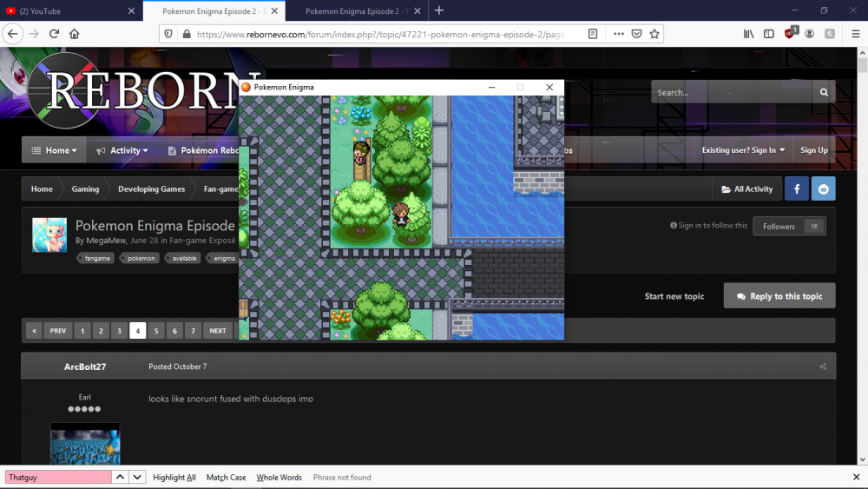The image size is (868, 489).
Task: Open the Existing user Sign In dropdown
Action: point(743,150)
